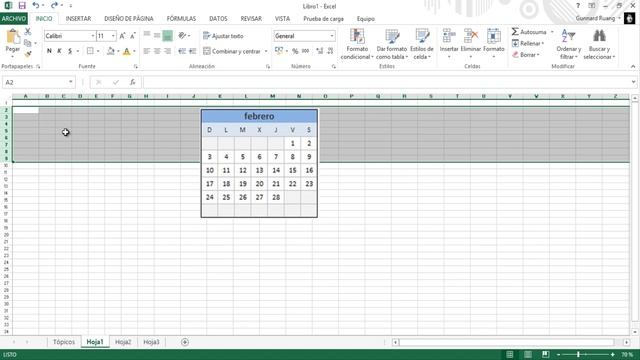
Task: Click Autosuma button
Action: [529, 32]
